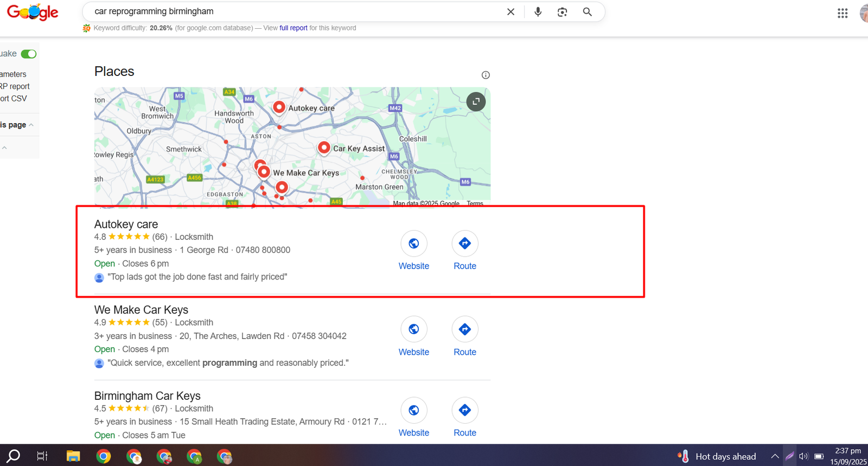Open the 'full report' keyword link
The height and width of the screenshot is (466, 868).
(x=293, y=28)
